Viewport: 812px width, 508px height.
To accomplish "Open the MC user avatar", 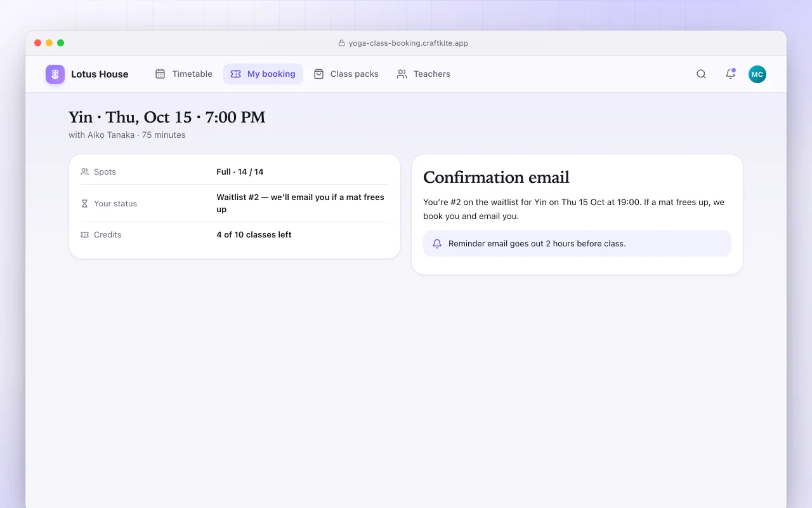I will coord(757,74).
